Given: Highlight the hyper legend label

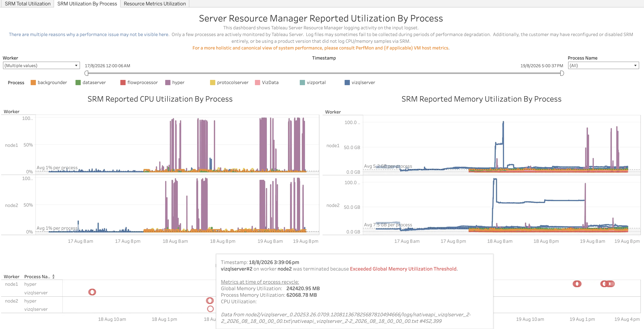Looking at the screenshot, I should pyautogui.click(x=178, y=83).
